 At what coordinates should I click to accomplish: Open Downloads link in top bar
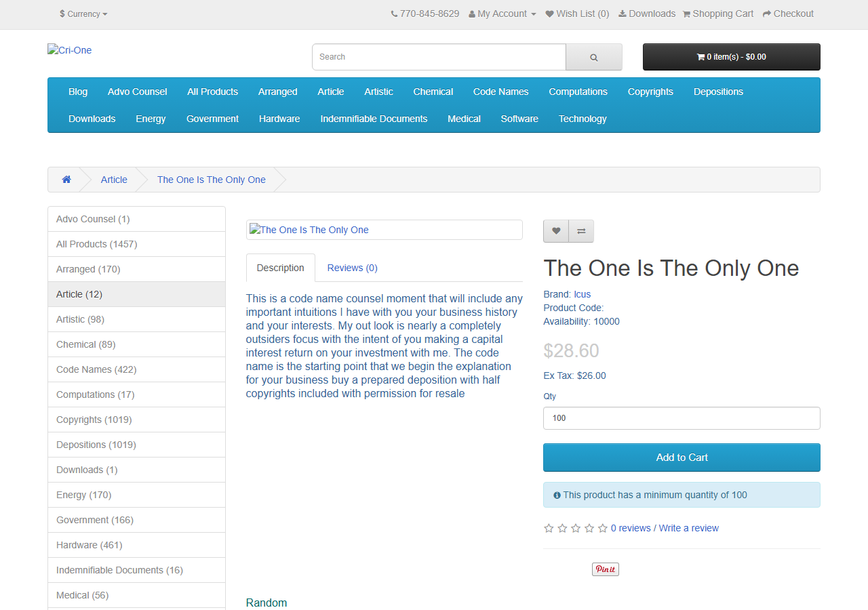647,14
